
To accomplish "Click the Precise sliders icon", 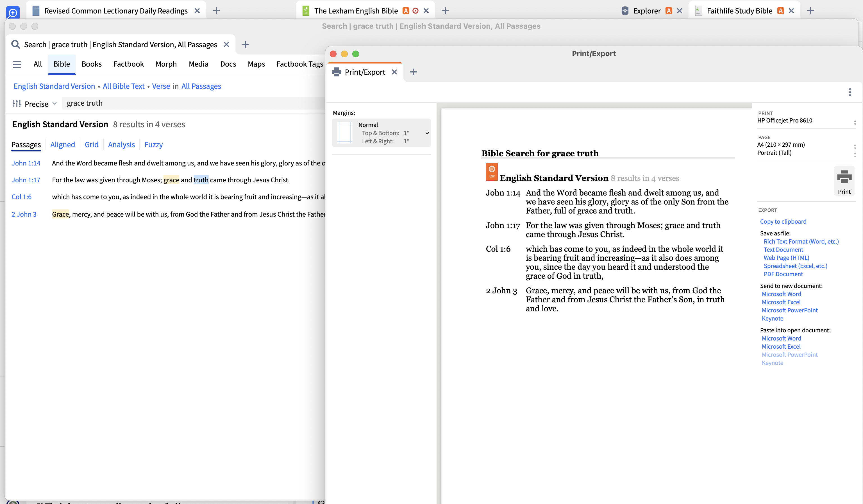I will point(17,103).
